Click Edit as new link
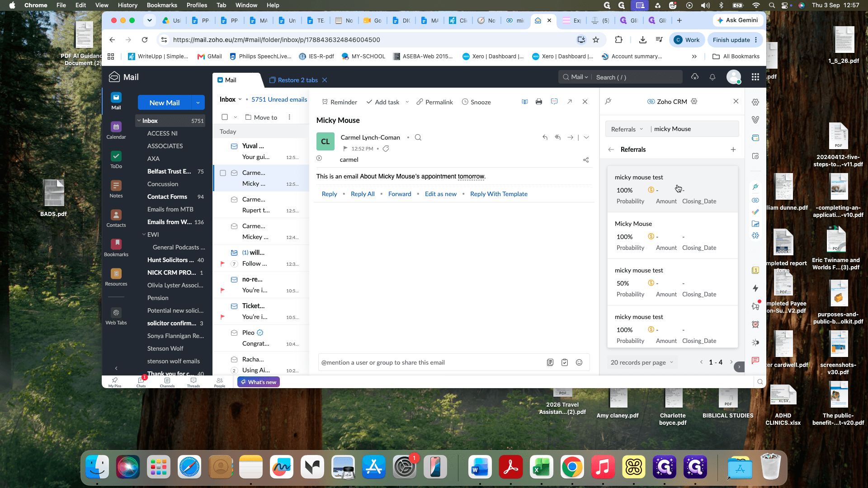The image size is (868, 488). click(440, 194)
